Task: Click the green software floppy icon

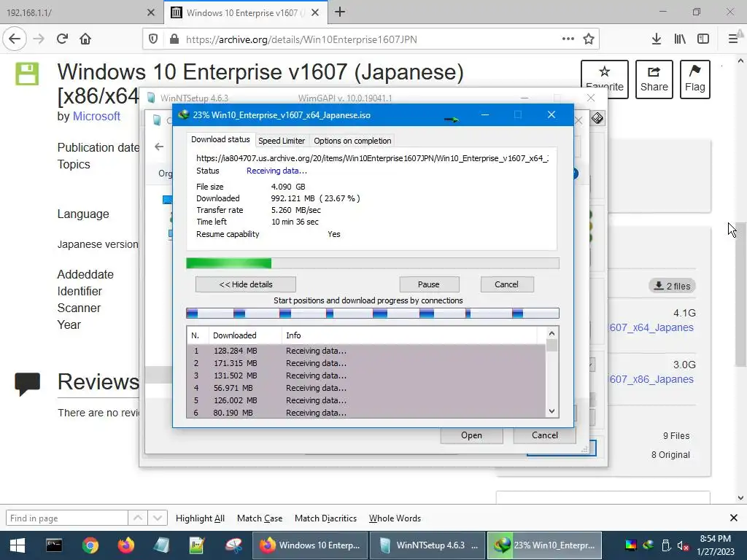Action: click(x=27, y=74)
